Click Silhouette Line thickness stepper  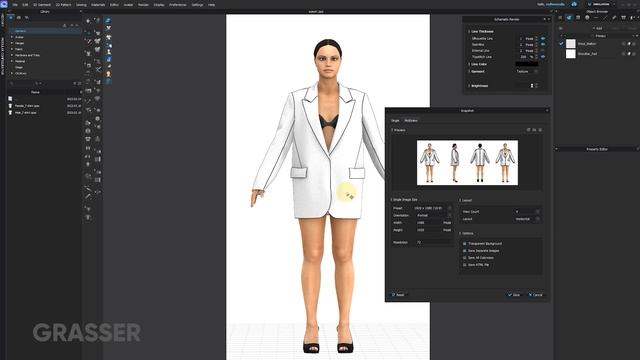[537, 38]
